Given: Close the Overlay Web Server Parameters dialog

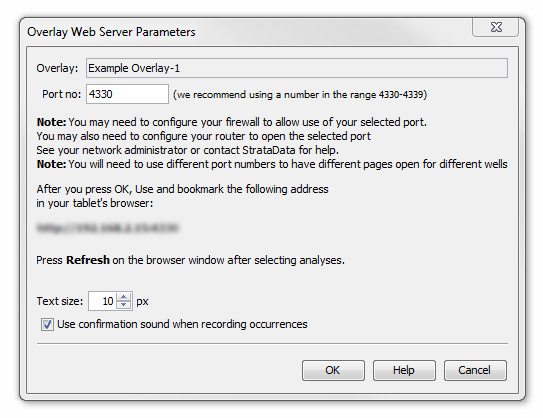Looking at the screenshot, I should pyautogui.click(x=495, y=27).
